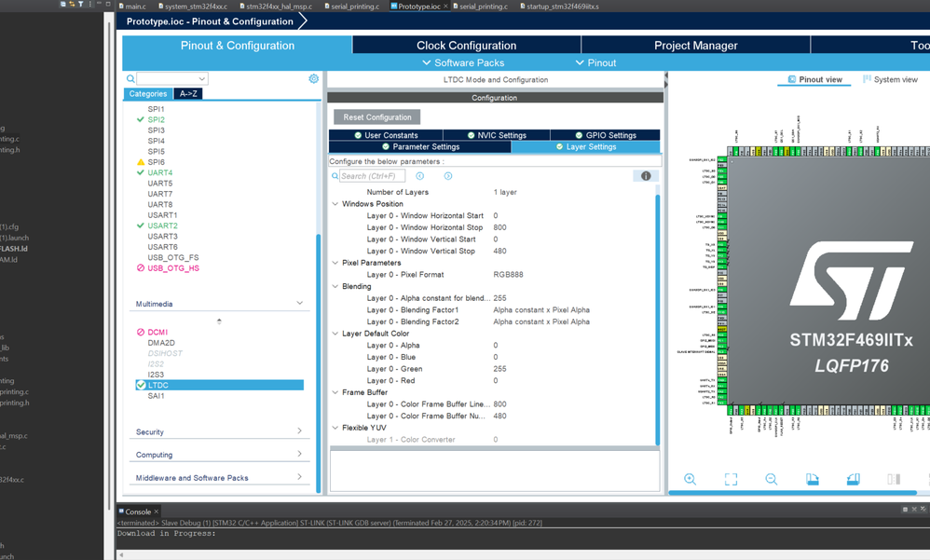
Task: Expand the Security category
Action: point(299,430)
